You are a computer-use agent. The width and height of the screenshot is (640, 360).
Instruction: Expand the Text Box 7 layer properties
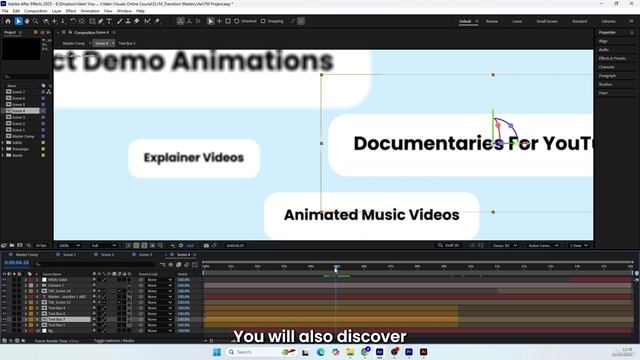[x=26, y=319]
